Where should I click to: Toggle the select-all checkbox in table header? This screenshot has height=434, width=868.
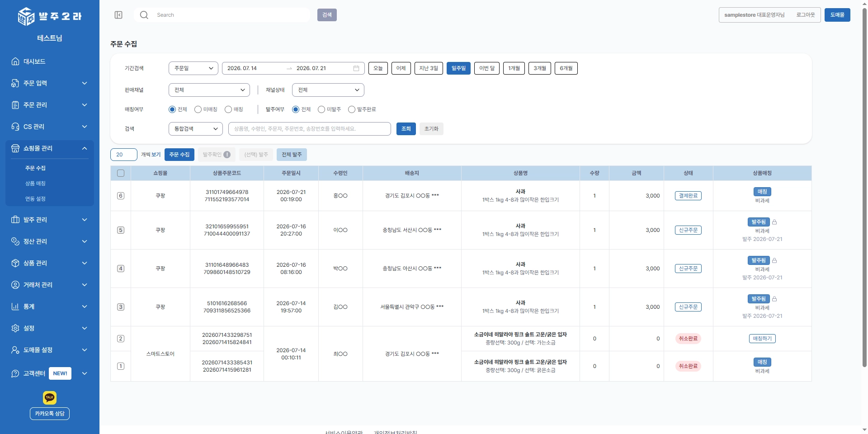point(121,173)
